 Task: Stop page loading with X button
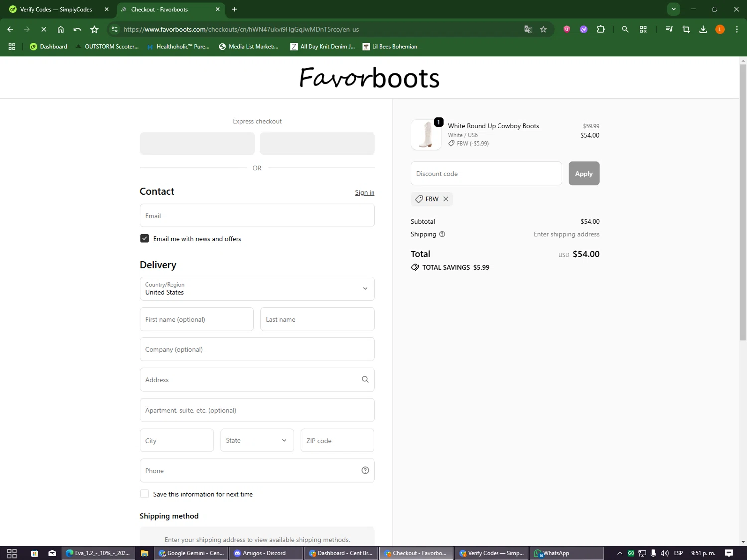coord(44,29)
